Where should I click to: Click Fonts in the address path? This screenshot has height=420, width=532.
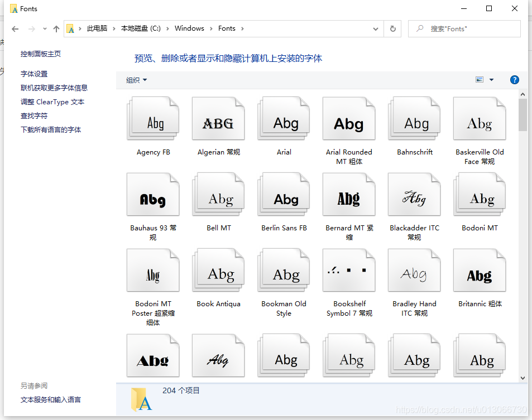click(x=227, y=28)
